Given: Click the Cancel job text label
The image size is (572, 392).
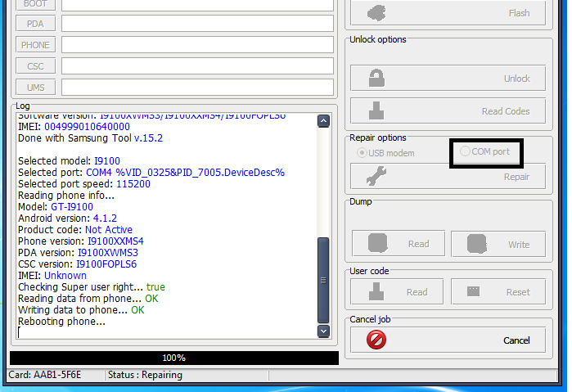Looking at the screenshot, I should click(x=370, y=319).
